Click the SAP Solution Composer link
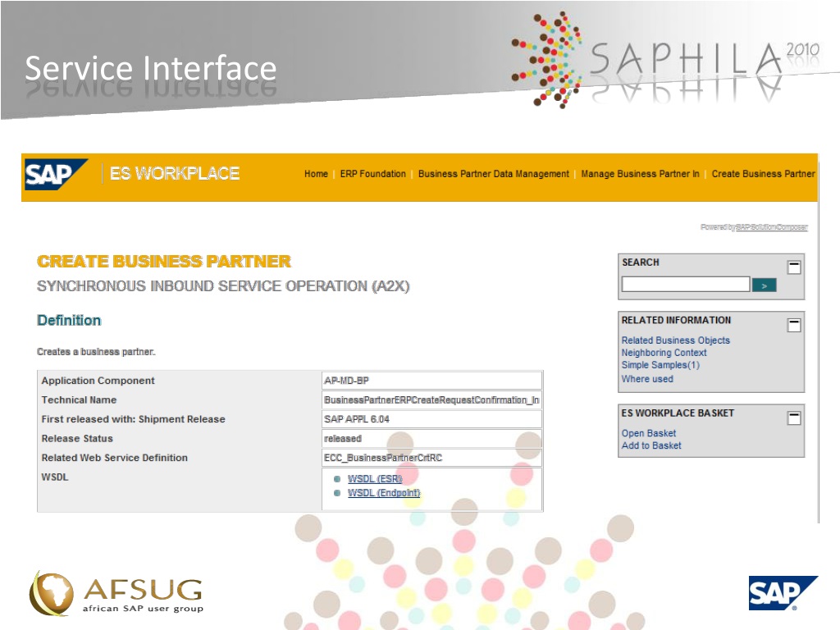 [x=771, y=227]
